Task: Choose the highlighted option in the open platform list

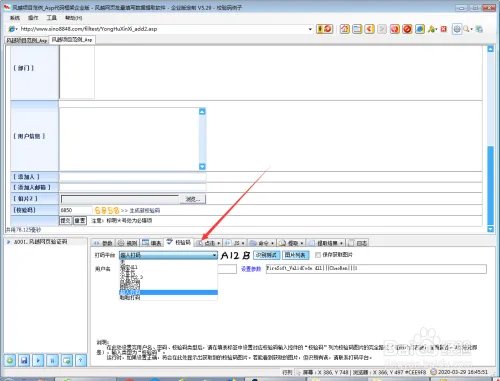Action: click(x=168, y=292)
